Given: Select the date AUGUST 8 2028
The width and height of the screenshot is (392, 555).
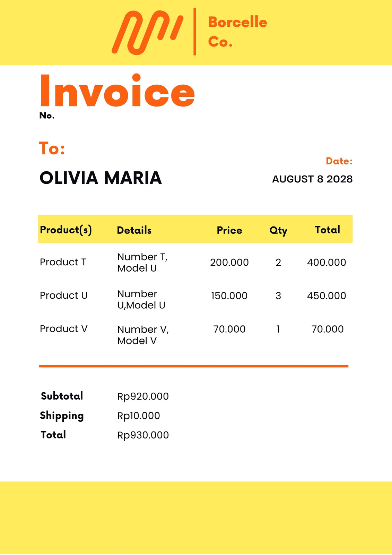Looking at the screenshot, I should tap(312, 179).
